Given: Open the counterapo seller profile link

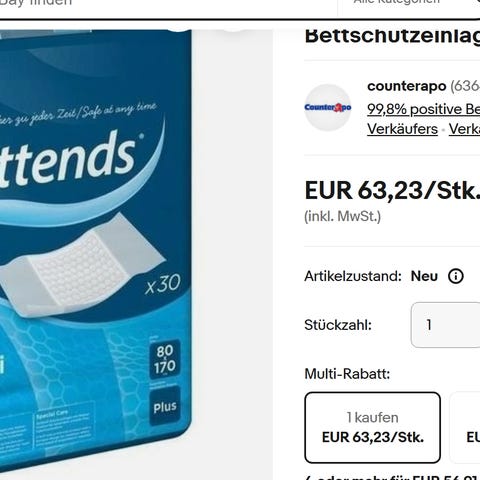Looking at the screenshot, I should tap(406, 86).
